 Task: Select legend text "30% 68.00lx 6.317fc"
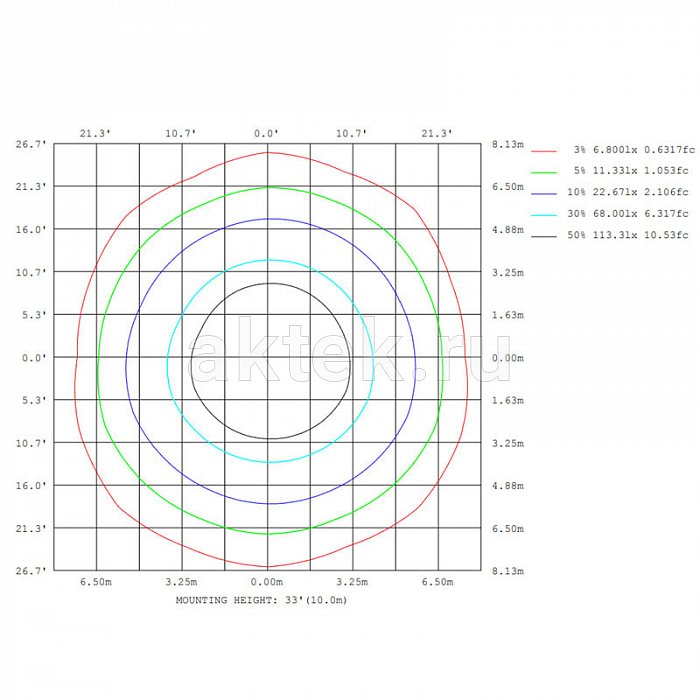point(628,213)
